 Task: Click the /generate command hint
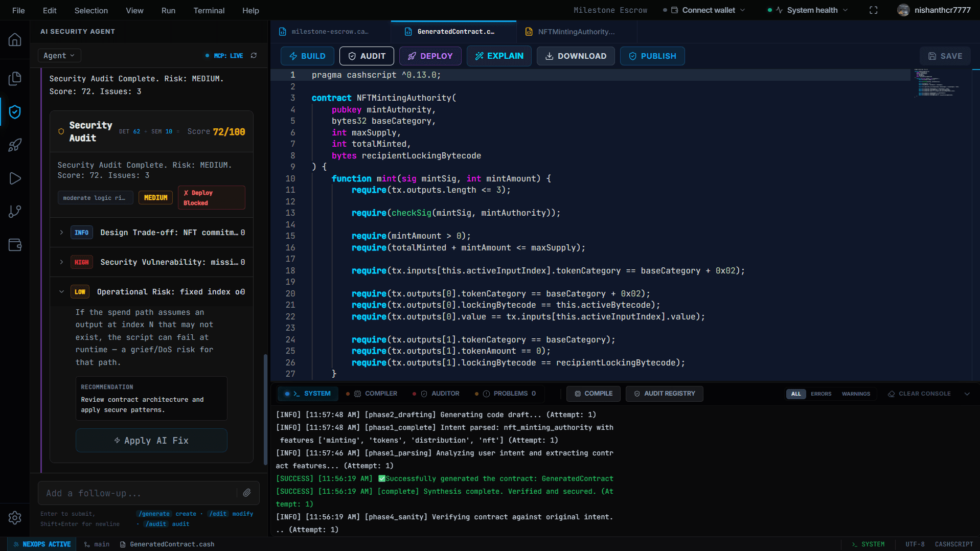[154, 514]
